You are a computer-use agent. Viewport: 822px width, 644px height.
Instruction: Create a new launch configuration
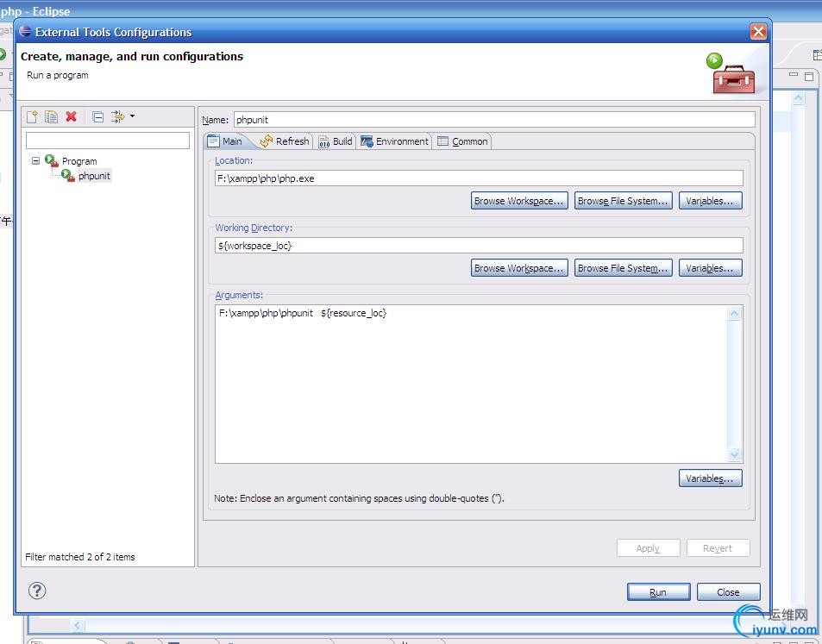tap(32, 117)
